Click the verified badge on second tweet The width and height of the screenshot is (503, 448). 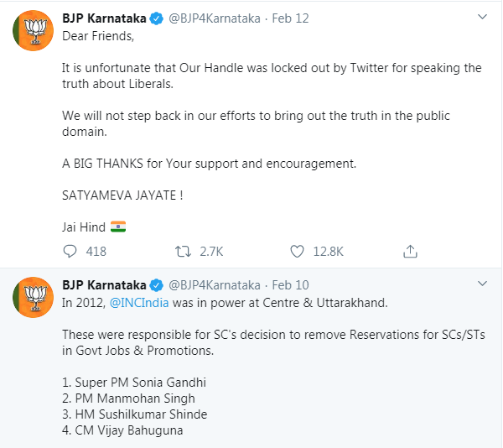tap(157, 285)
